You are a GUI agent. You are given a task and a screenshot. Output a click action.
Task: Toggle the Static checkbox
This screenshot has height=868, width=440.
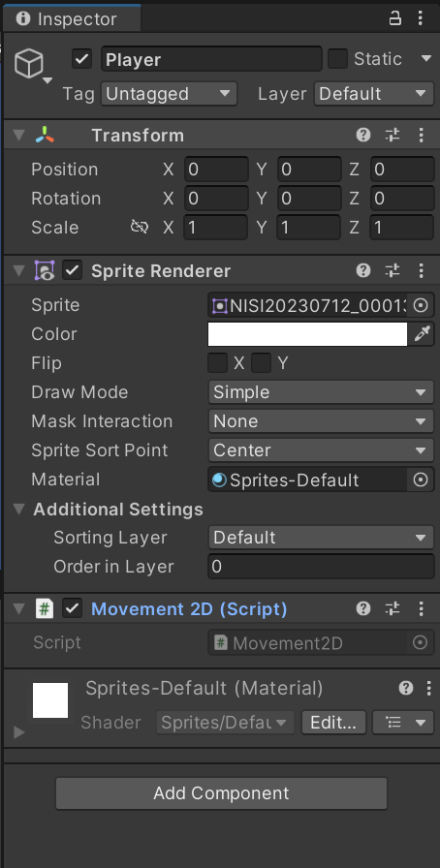(337, 59)
